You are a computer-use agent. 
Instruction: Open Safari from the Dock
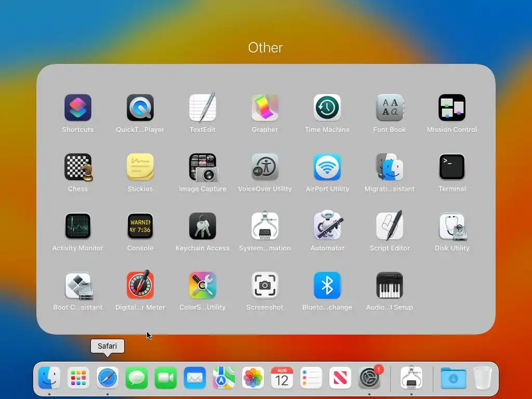[108, 378]
